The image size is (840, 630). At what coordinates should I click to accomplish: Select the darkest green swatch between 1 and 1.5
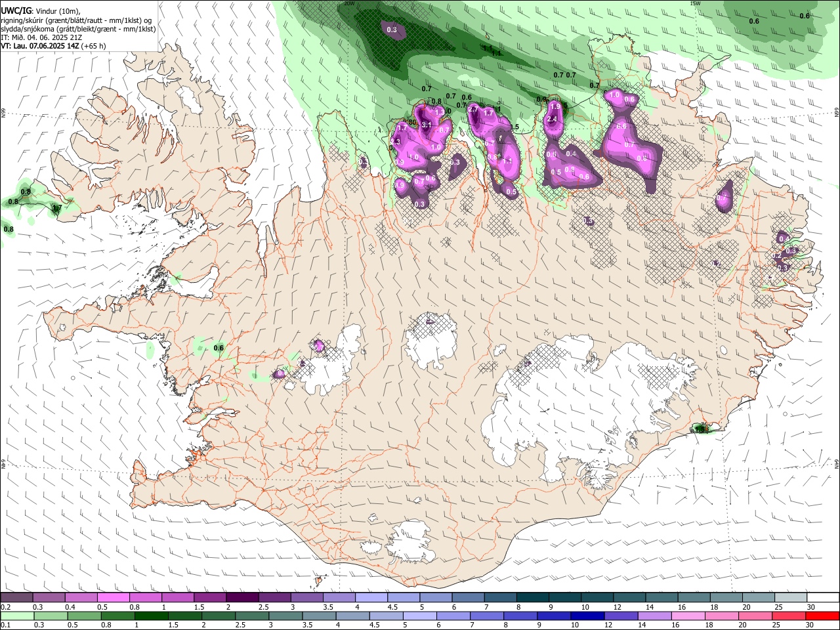coord(151,616)
